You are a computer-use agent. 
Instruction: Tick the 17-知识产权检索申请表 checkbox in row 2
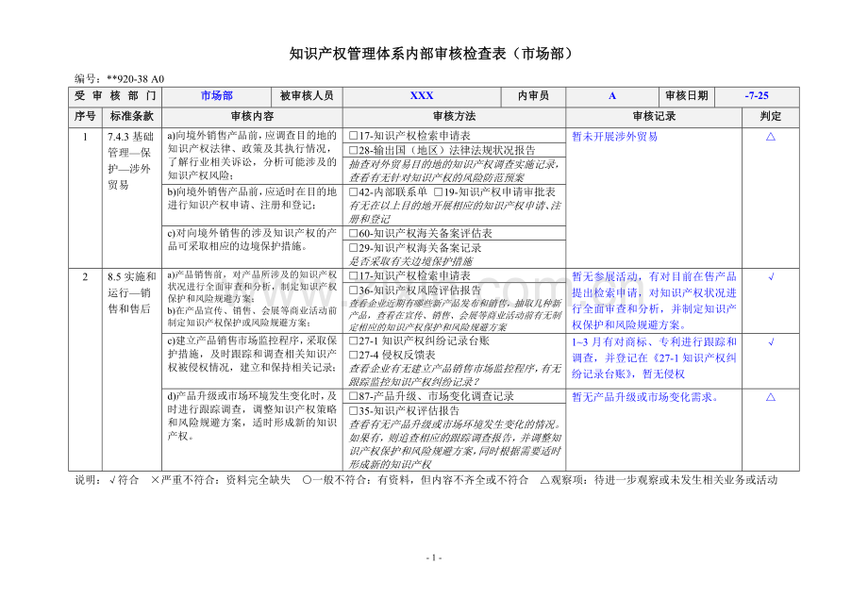point(353,275)
